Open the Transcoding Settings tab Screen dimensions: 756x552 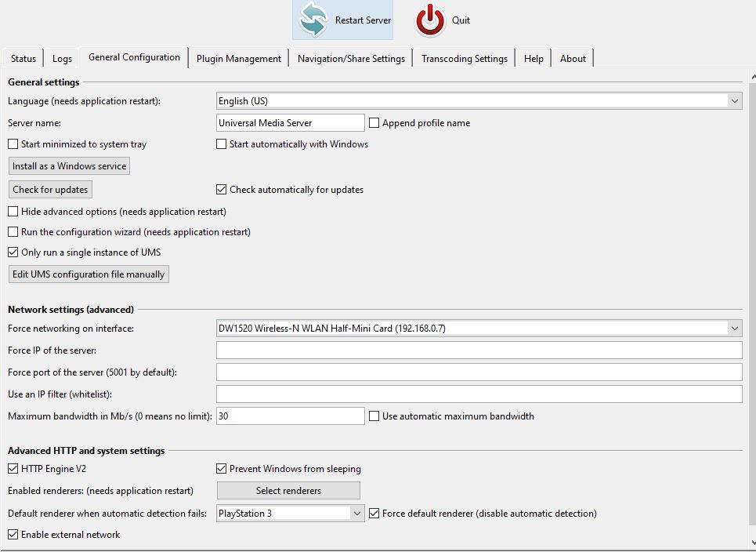pos(465,58)
